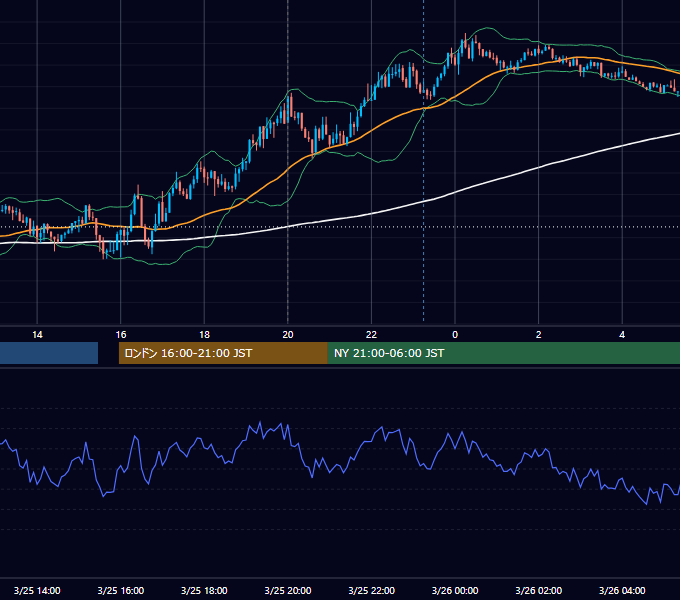
Task: Click the hour 14 axis label
Action: 37,335
